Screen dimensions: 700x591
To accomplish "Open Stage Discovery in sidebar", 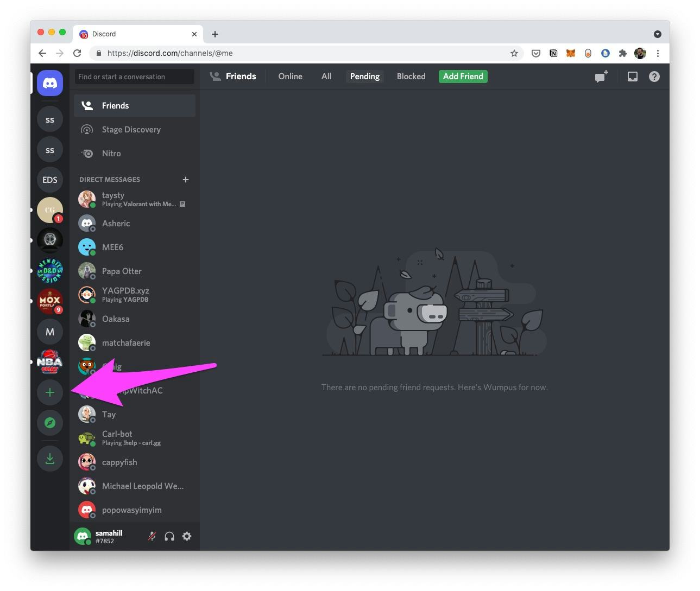I will tap(131, 130).
